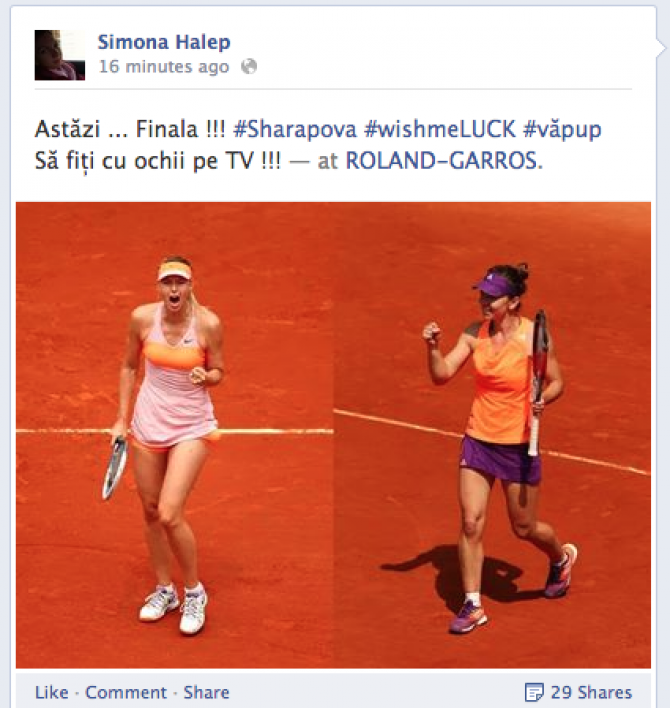Screen dimensions: 670x708
Task: Click Share under the post
Action: (x=206, y=692)
